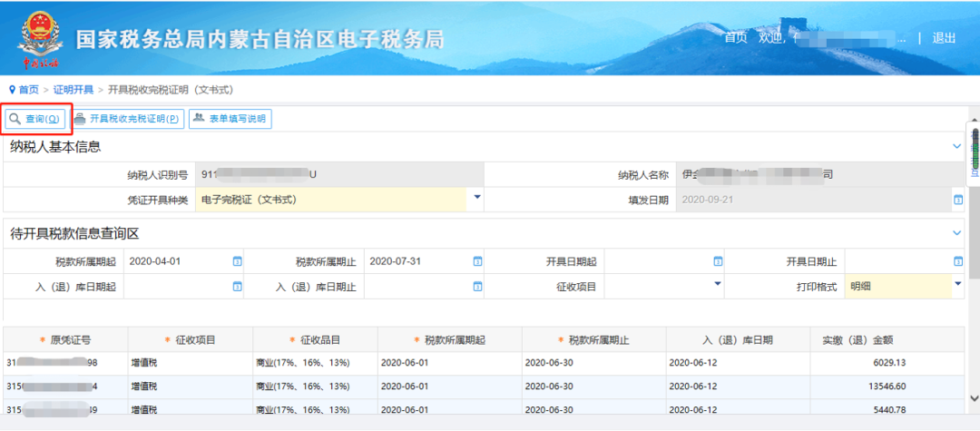Click the 征收品目 column header
Viewport: 980px width, 431px height.
(x=316, y=339)
